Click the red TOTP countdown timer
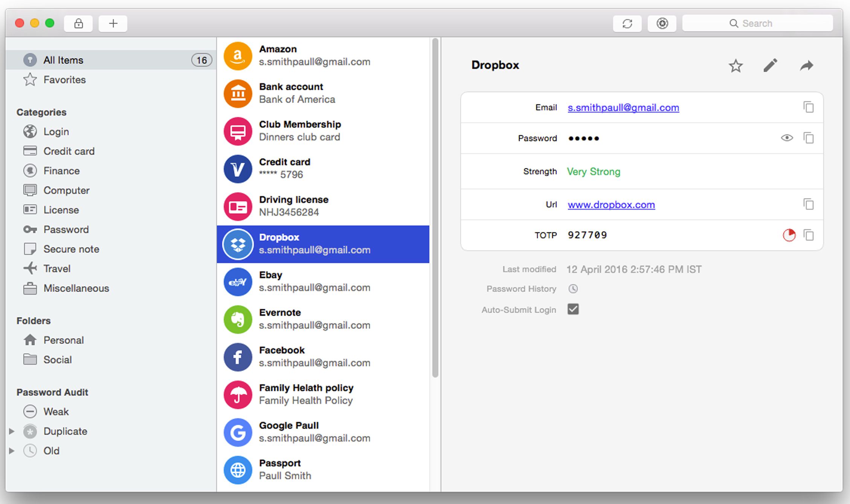Screen dimensions: 850x504 tap(789, 235)
